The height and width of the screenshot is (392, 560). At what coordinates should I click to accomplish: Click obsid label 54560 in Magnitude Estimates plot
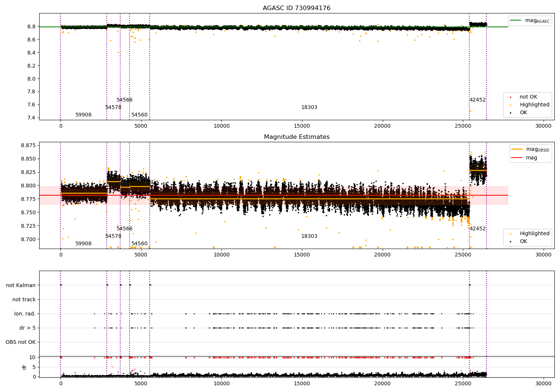[x=139, y=244]
